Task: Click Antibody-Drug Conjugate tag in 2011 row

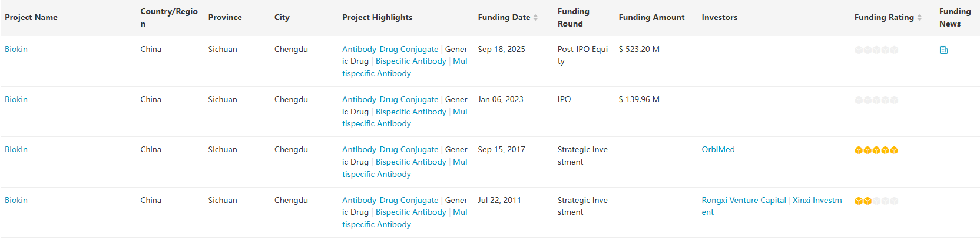Action: [x=390, y=200]
